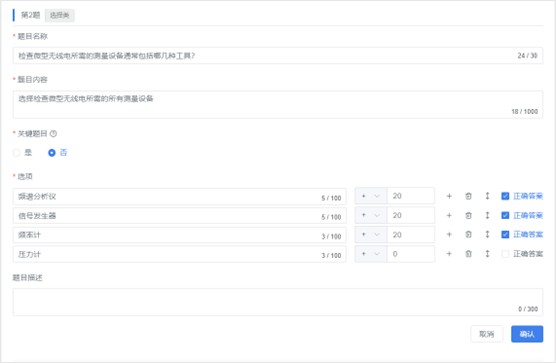Viewport: 556px width, 363px height.
Task: Add an option after 频谱分析仪 row
Action: click(449, 196)
